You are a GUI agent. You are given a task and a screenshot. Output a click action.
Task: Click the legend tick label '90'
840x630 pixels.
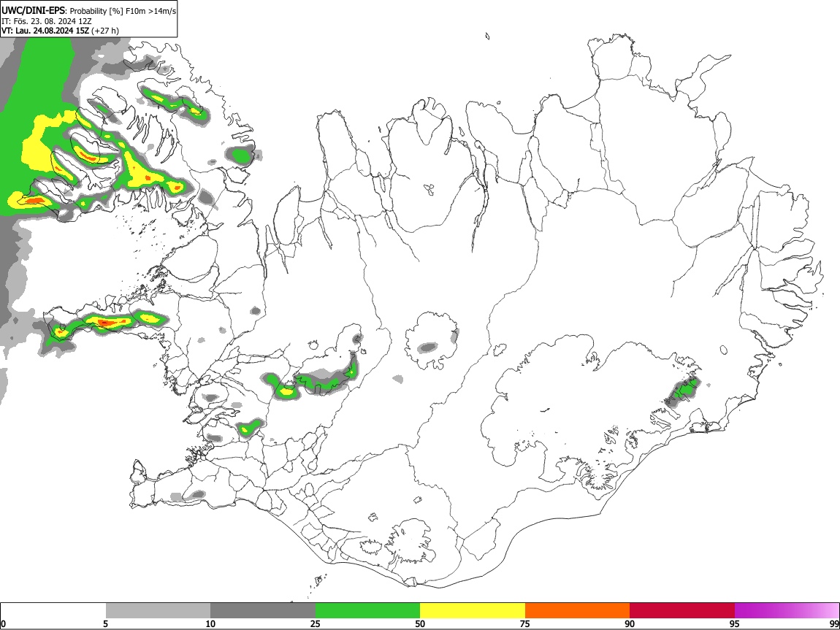pyautogui.click(x=630, y=624)
